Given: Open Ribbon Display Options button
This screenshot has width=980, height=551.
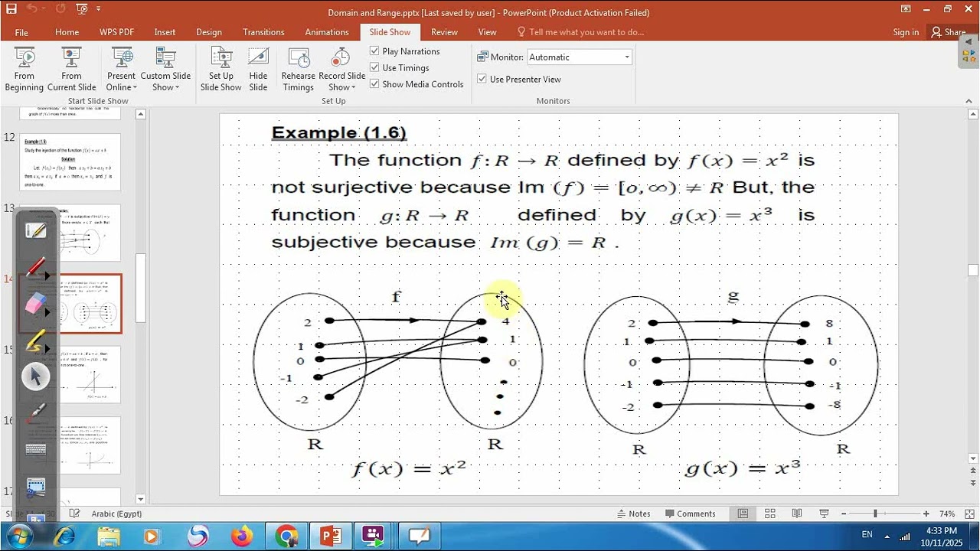Looking at the screenshot, I should tap(906, 9).
